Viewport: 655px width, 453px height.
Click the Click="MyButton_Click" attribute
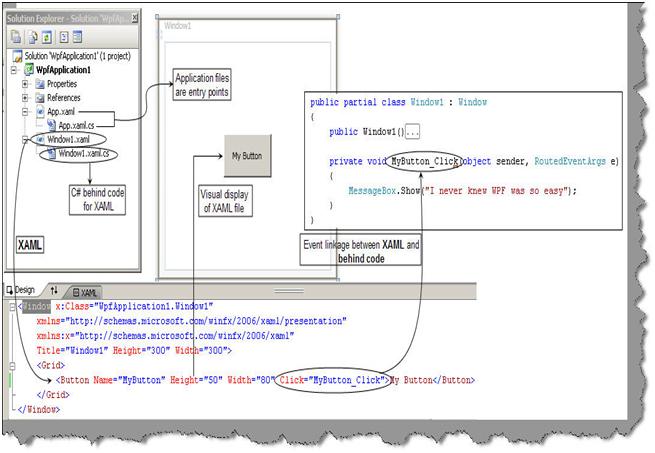(x=332, y=380)
